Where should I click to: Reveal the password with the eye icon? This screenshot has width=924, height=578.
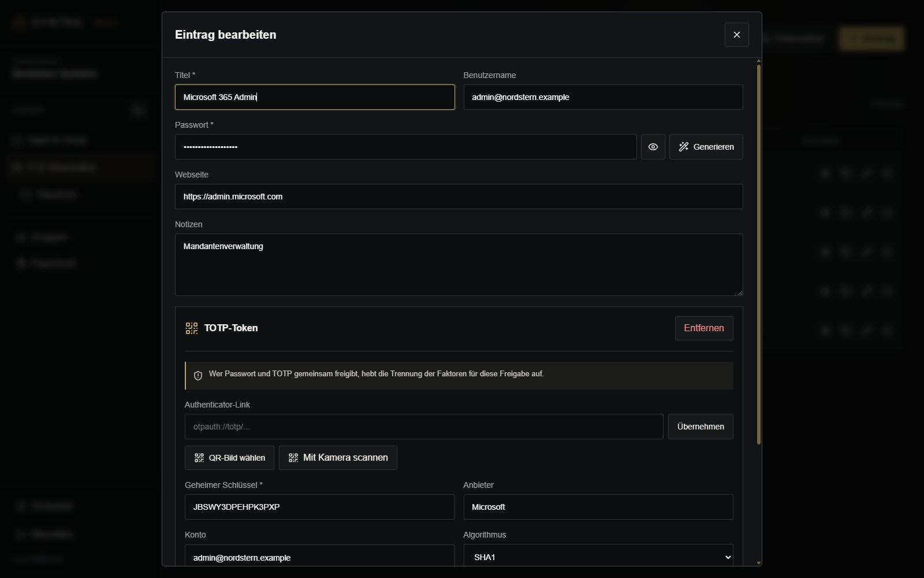[653, 147]
